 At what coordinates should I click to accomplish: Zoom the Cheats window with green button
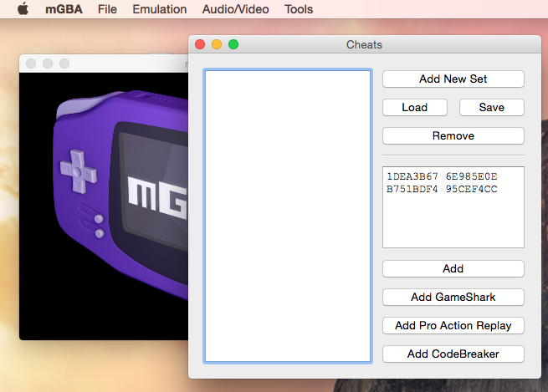pos(233,44)
